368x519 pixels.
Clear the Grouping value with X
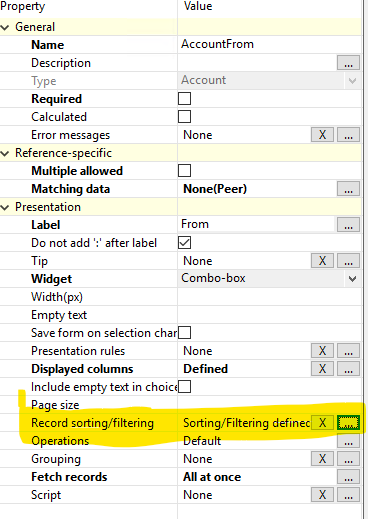pyautogui.click(x=322, y=459)
